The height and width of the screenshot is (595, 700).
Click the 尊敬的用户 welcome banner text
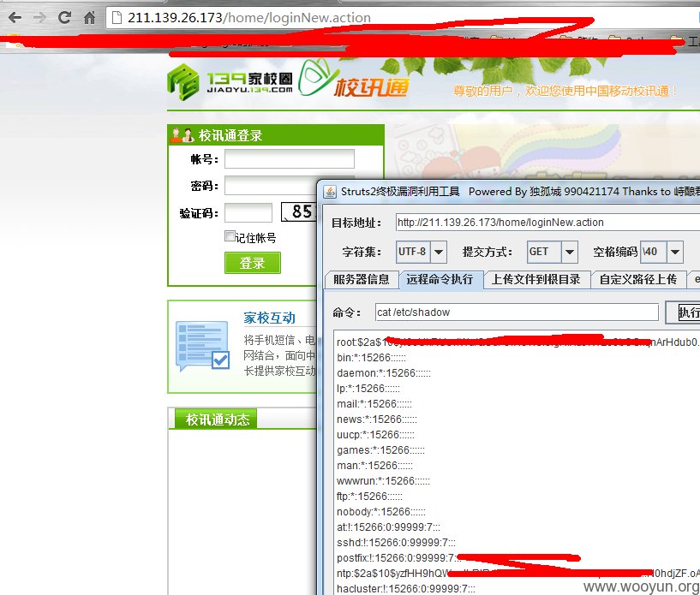(x=565, y=91)
